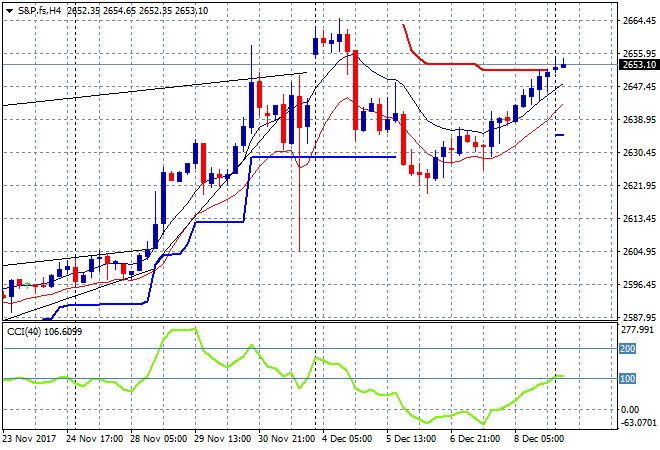Viewport: 660px width, 450px height.
Task: Click the 0.00 CCI scale label
Action: [x=630, y=410]
